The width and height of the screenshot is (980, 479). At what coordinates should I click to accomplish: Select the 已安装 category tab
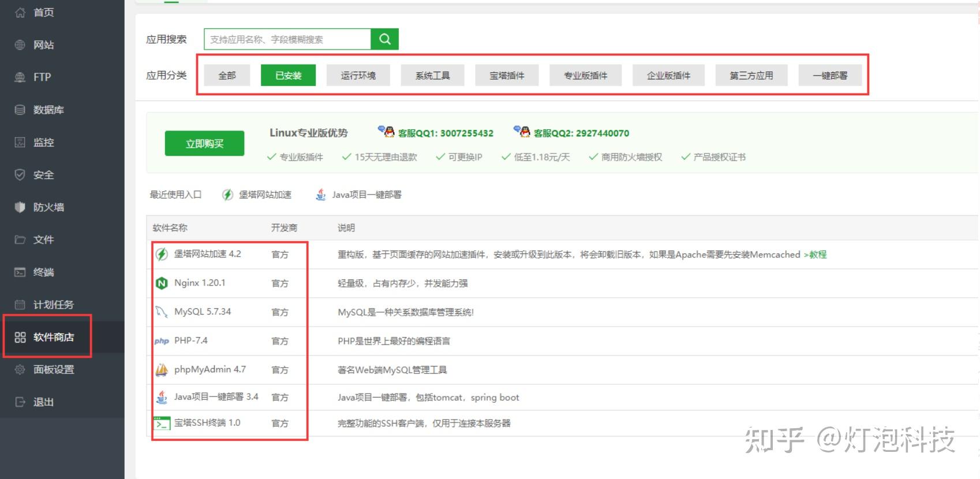(288, 75)
